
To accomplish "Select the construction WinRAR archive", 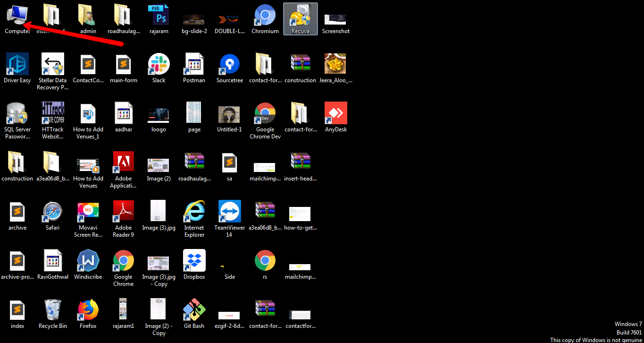I will 301,68.
